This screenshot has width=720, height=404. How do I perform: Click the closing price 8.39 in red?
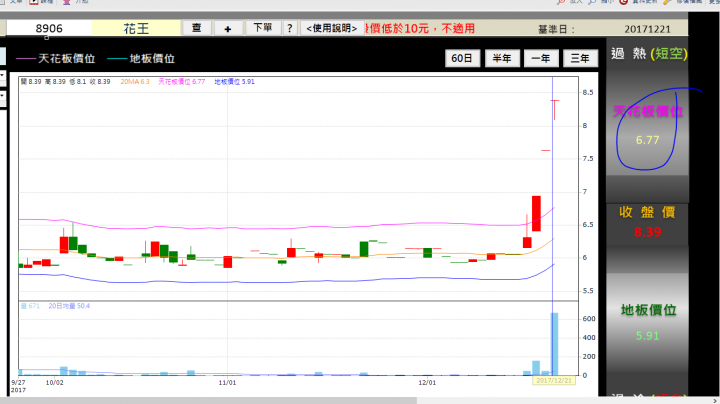click(x=647, y=232)
